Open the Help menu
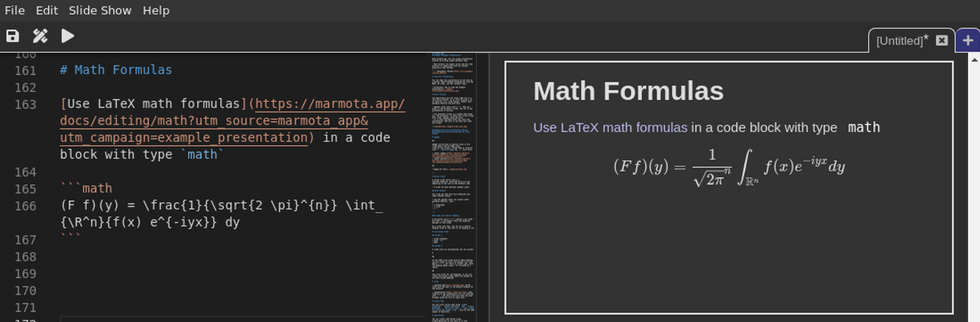Image resolution: width=980 pixels, height=322 pixels. tap(156, 10)
